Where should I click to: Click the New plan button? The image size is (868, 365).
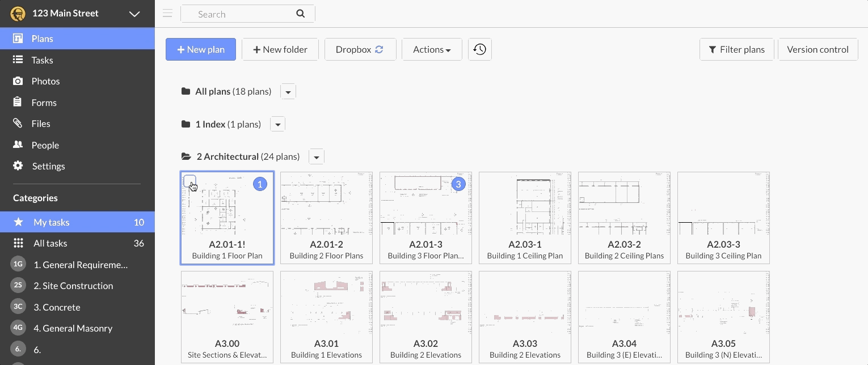(x=201, y=49)
